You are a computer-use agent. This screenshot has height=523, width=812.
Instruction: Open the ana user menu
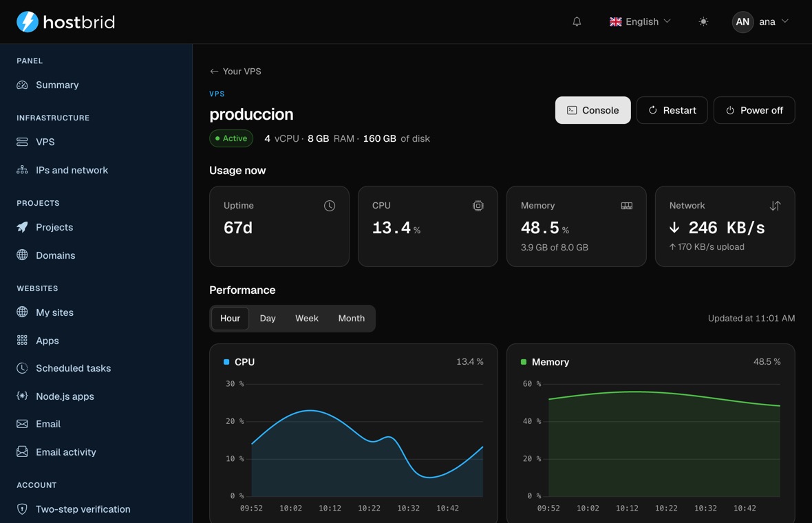click(x=760, y=22)
